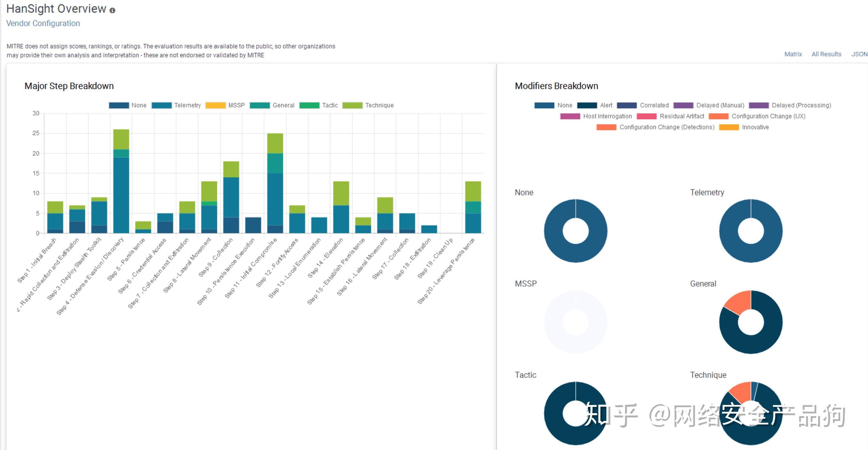
Task: Toggle Configuration Change (UX) legend item
Action: (768, 116)
